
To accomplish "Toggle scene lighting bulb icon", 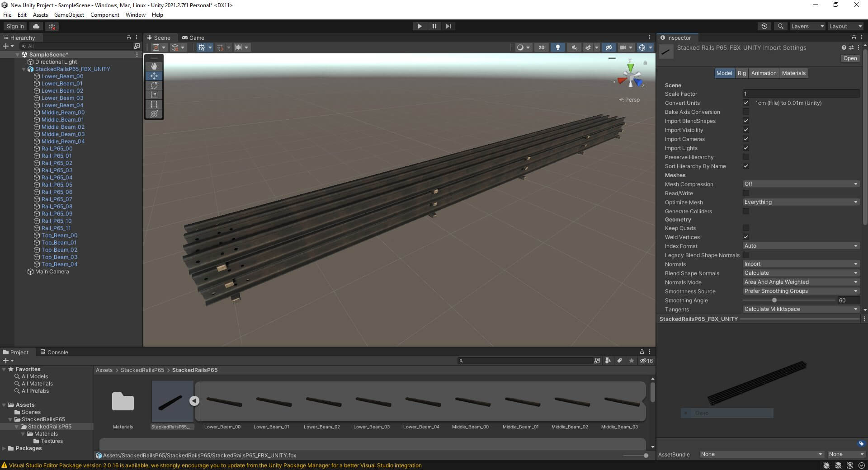I will tap(558, 47).
